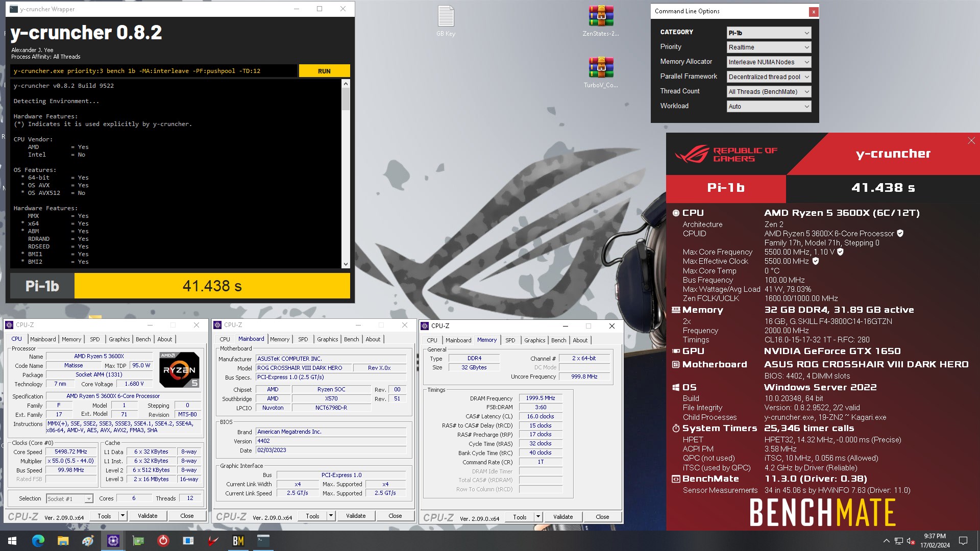This screenshot has height=551, width=980.
Task: Click Close button in the CPU-Z Mainboard window
Action: tap(395, 516)
